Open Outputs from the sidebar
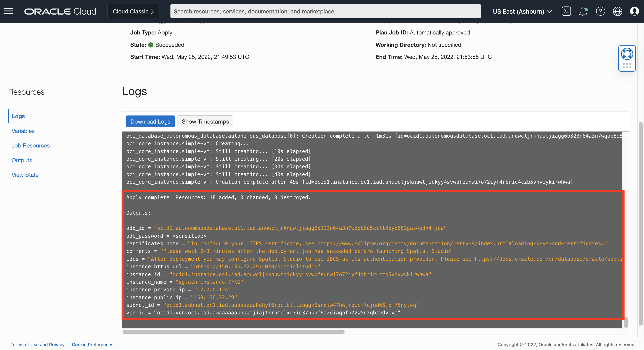 tap(21, 160)
